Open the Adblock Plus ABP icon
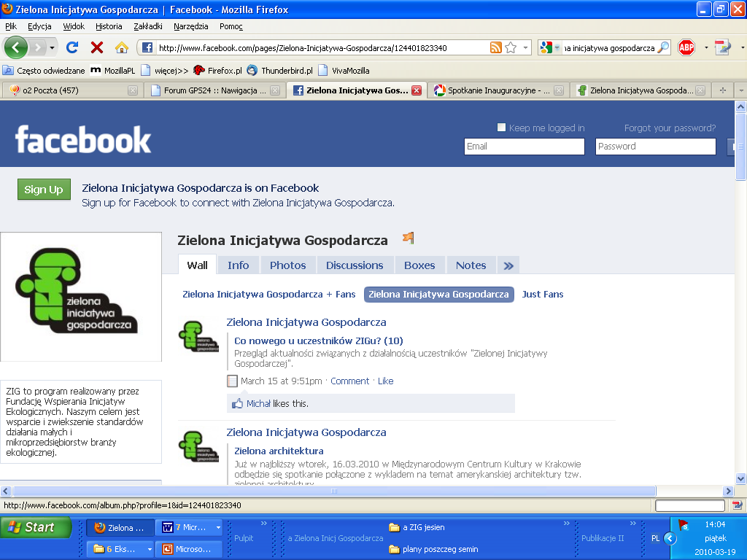Viewport: 747px width, 560px height. (686, 47)
